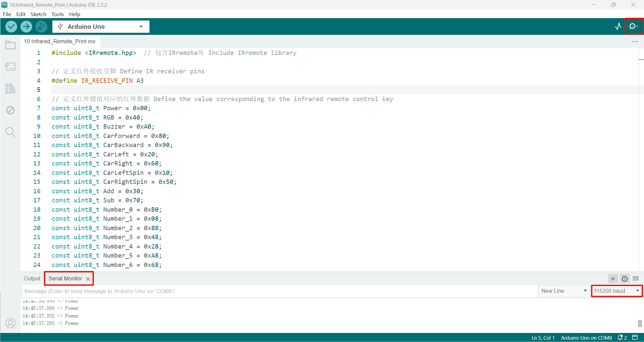Select the 10.Infrared_Remote_Print.ino editor tab

60,42
